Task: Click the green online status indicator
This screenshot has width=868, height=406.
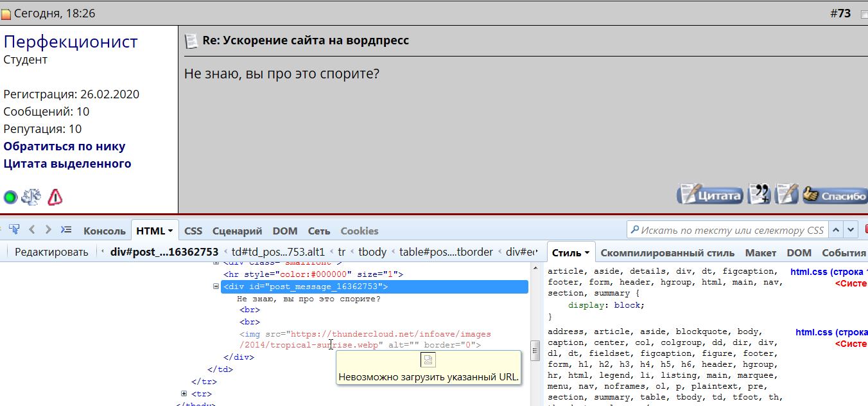Action: tap(10, 197)
